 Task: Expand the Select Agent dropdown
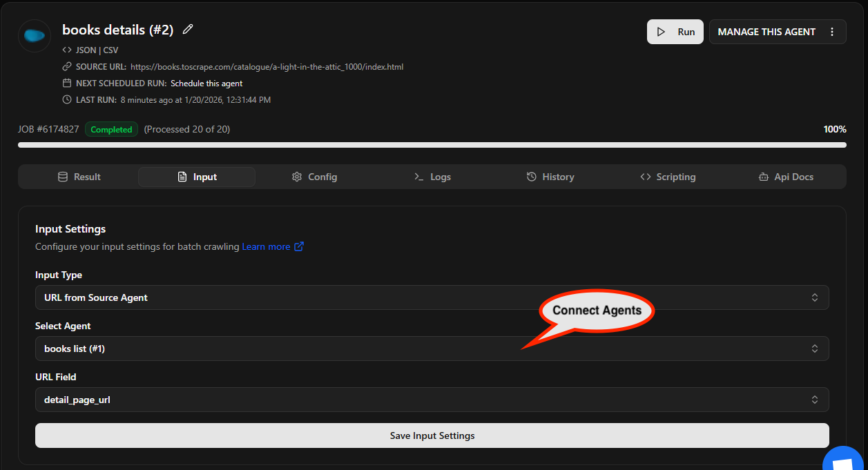[432, 349]
